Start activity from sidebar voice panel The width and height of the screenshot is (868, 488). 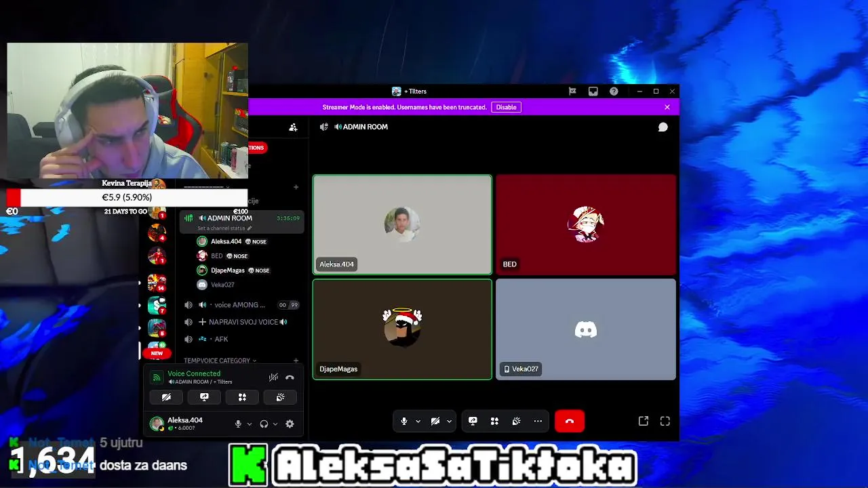(x=242, y=397)
